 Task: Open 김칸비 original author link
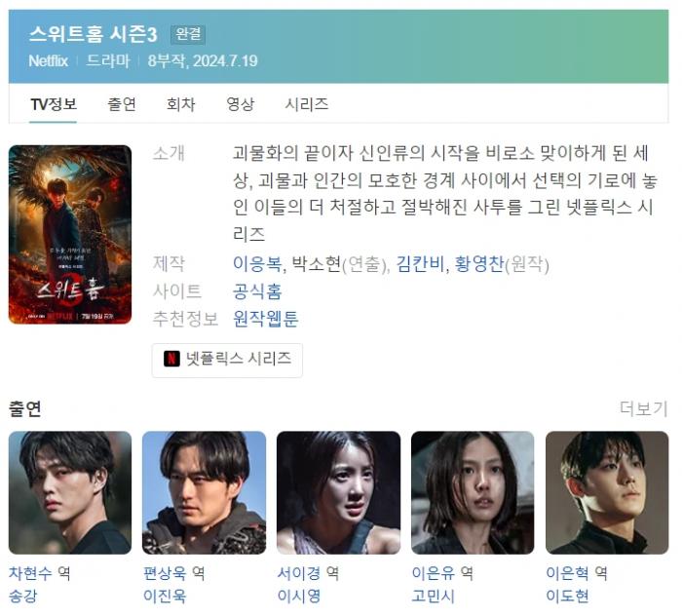pyautogui.click(x=420, y=263)
